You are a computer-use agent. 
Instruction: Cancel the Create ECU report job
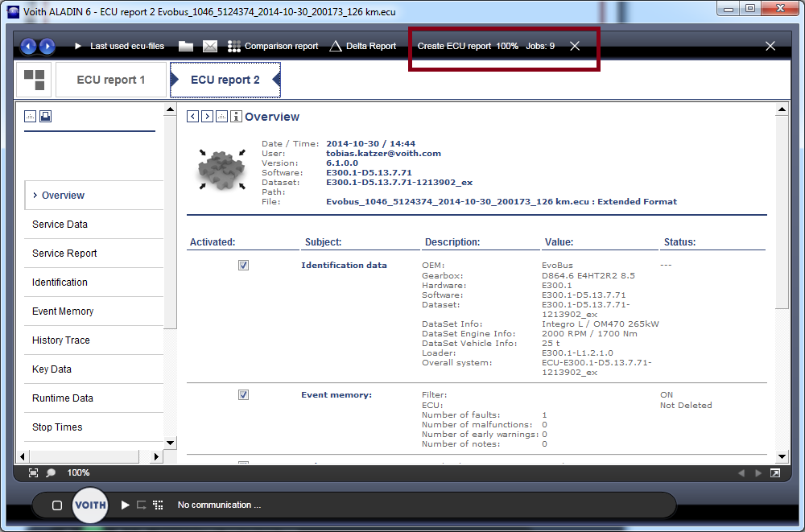[x=575, y=46]
